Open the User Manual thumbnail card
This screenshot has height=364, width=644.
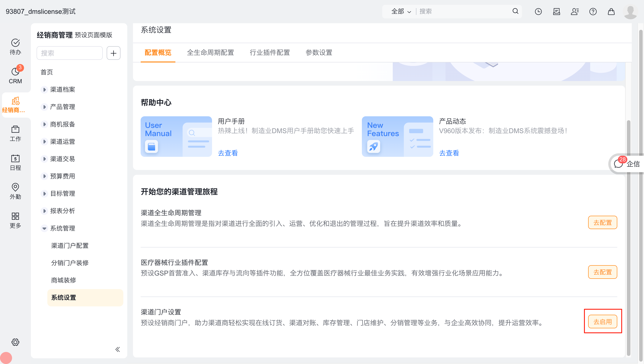(x=176, y=136)
